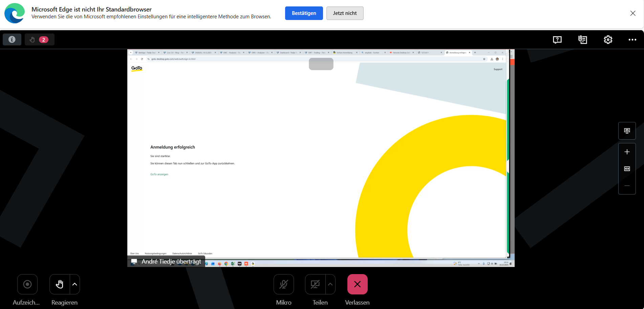Click Bestätigen in Edge banner
The width and height of the screenshot is (644, 309).
304,13
